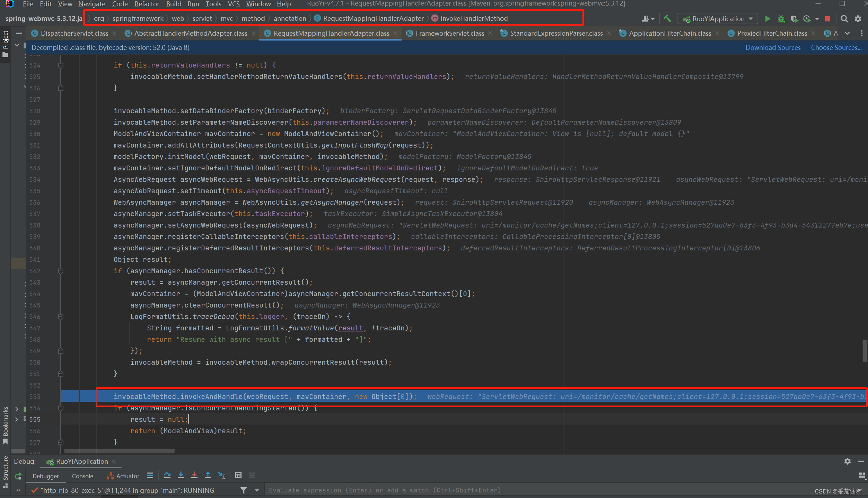Image resolution: width=868 pixels, height=498 pixels.
Task: Click Choose Sources... link
Action: 836,47
